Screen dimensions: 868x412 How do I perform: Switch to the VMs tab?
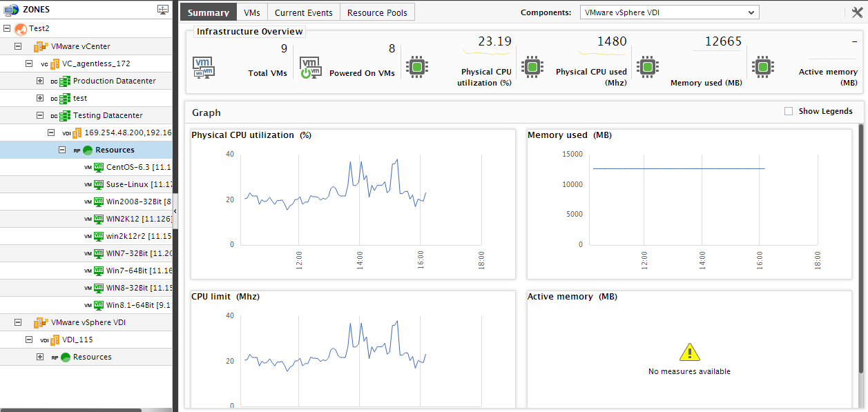[x=252, y=12]
